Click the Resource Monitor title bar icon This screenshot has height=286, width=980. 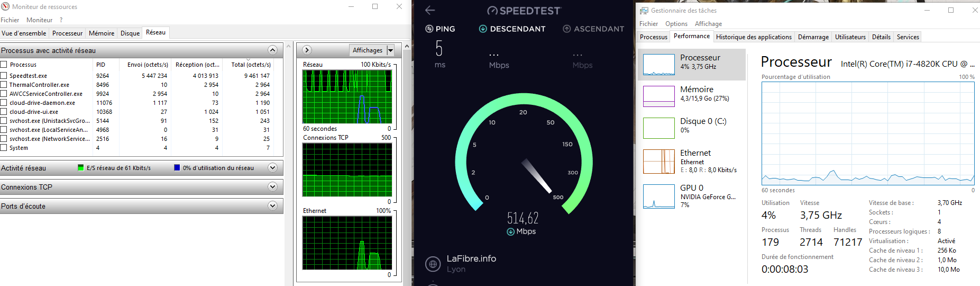[5, 6]
